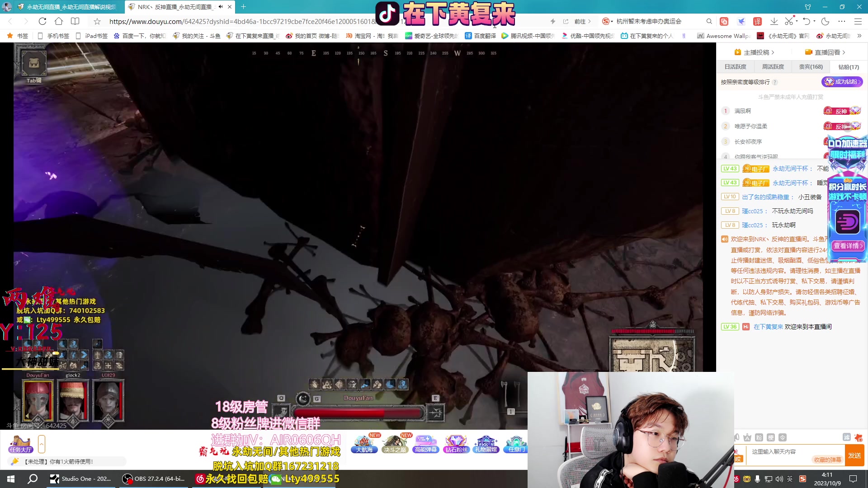Open the 钻石粉丝 icon
Image resolution: width=868 pixels, height=488 pixels.
coord(456,444)
